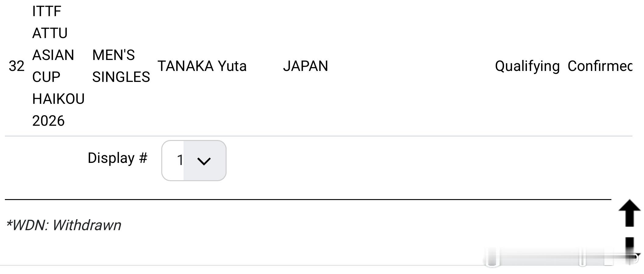This screenshot has width=644, height=274.
Task: Click the Display # label
Action: 117,158
